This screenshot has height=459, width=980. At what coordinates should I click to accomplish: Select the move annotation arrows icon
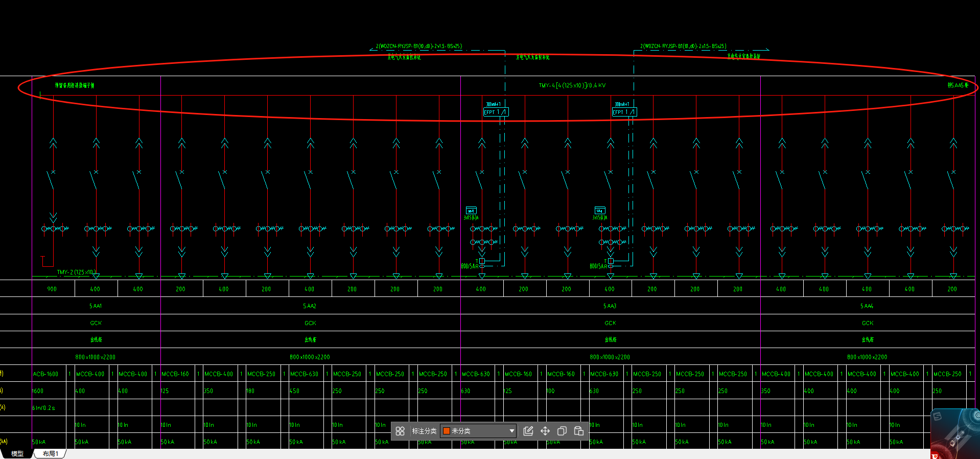(x=545, y=431)
